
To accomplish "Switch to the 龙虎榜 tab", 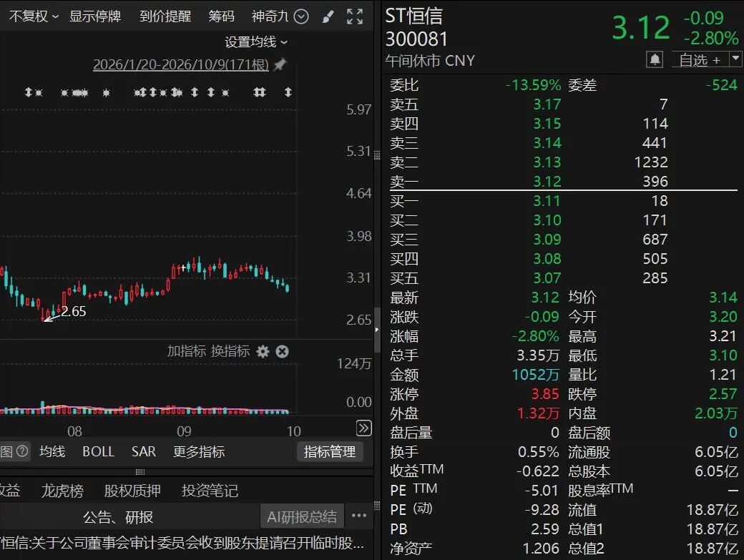I will [x=62, y=491].
